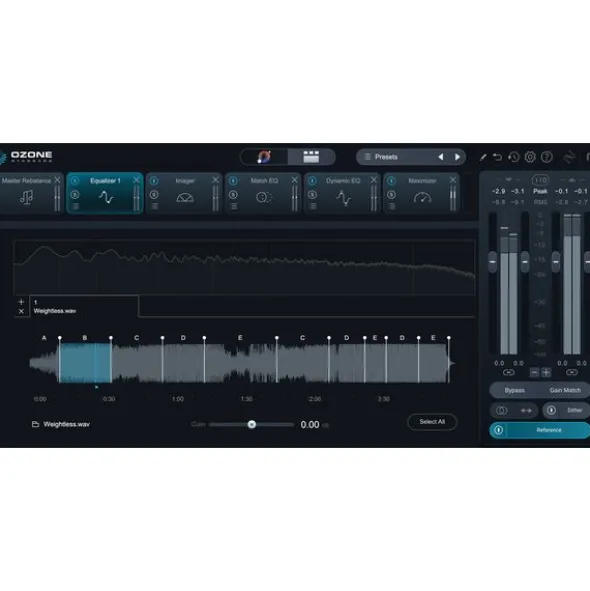Click the meter scale plus button
This screenshot has width=590, height=591.
point(546,373)
